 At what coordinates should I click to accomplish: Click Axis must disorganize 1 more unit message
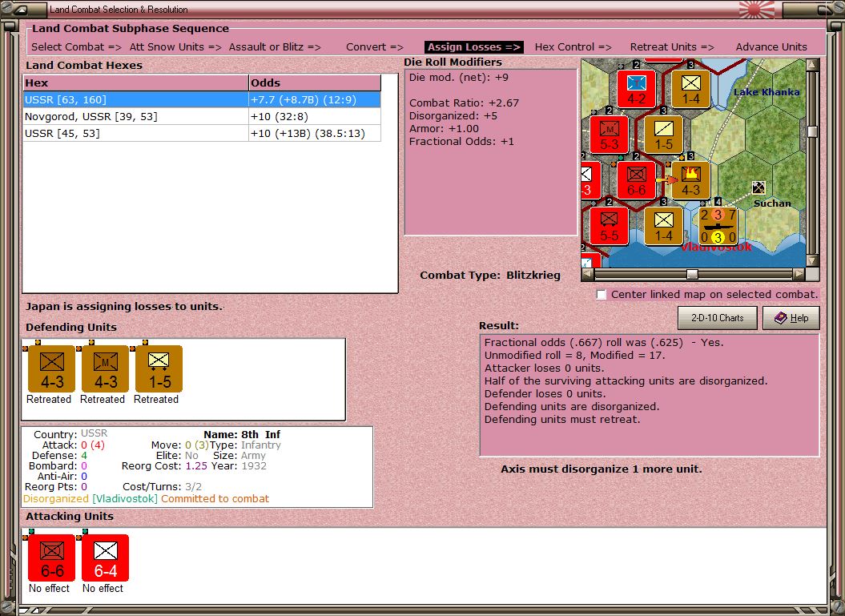602,469
